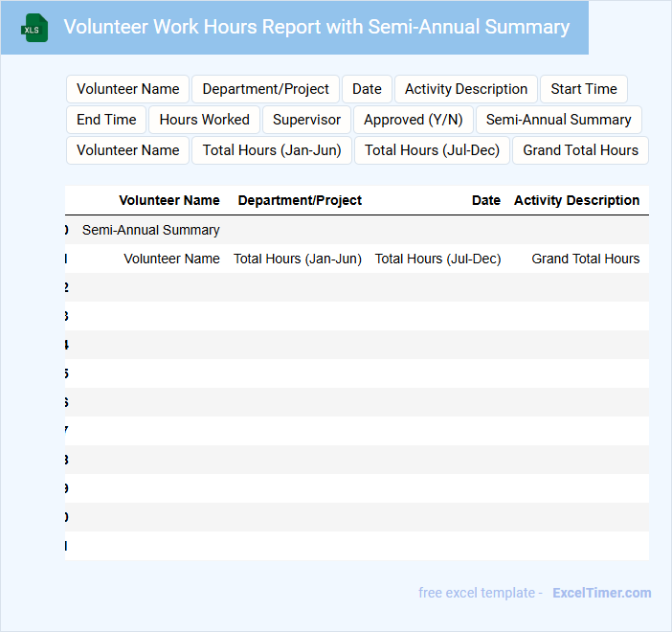Select the Department/Project tag
The height and width of the screenshot is (632, 672).
(x=265, y=89)
